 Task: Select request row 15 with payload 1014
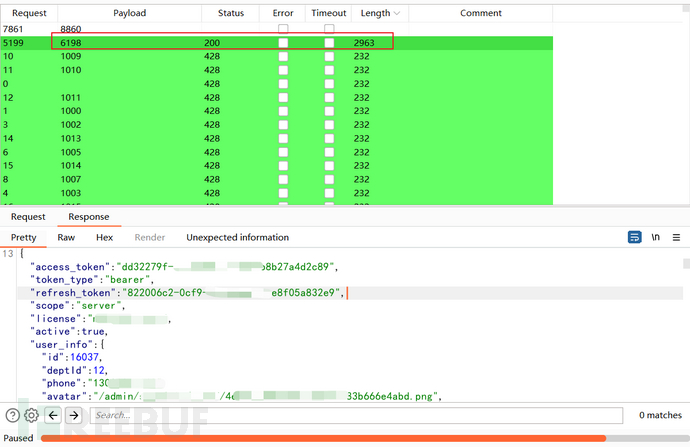(x=276, y=166)
